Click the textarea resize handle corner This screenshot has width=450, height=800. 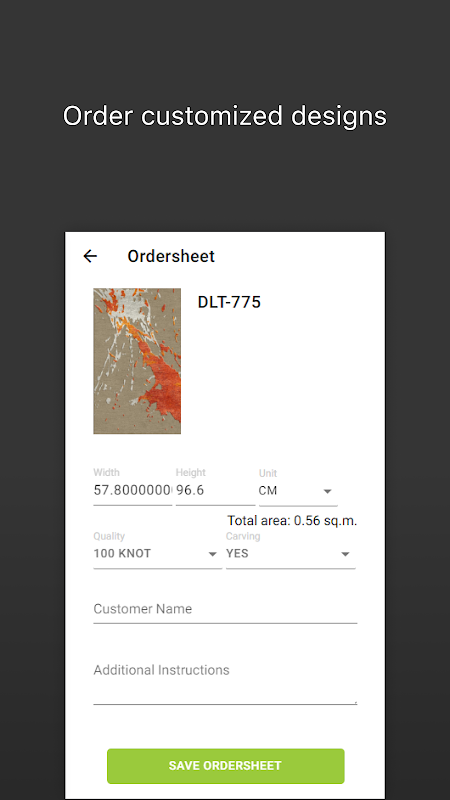tap(355, 702)
